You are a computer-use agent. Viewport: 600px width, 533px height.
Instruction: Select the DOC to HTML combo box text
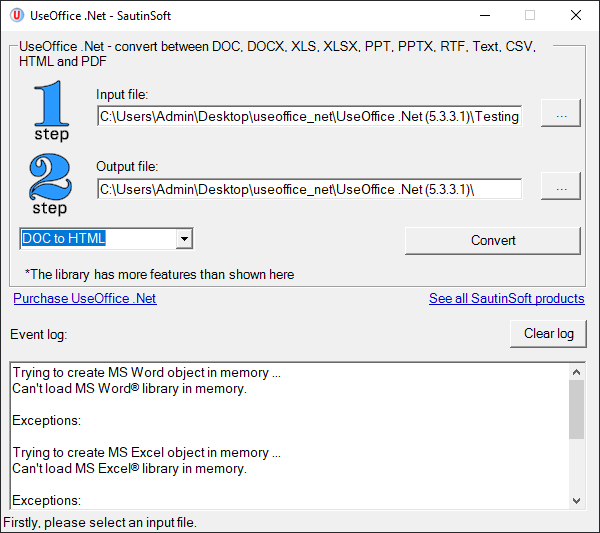point(97,239)
